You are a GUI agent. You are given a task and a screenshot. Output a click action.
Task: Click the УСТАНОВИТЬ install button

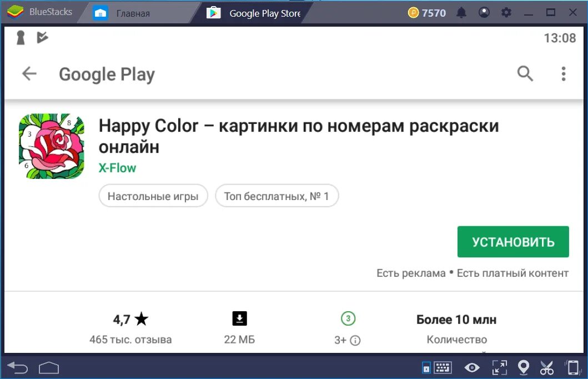513,242
